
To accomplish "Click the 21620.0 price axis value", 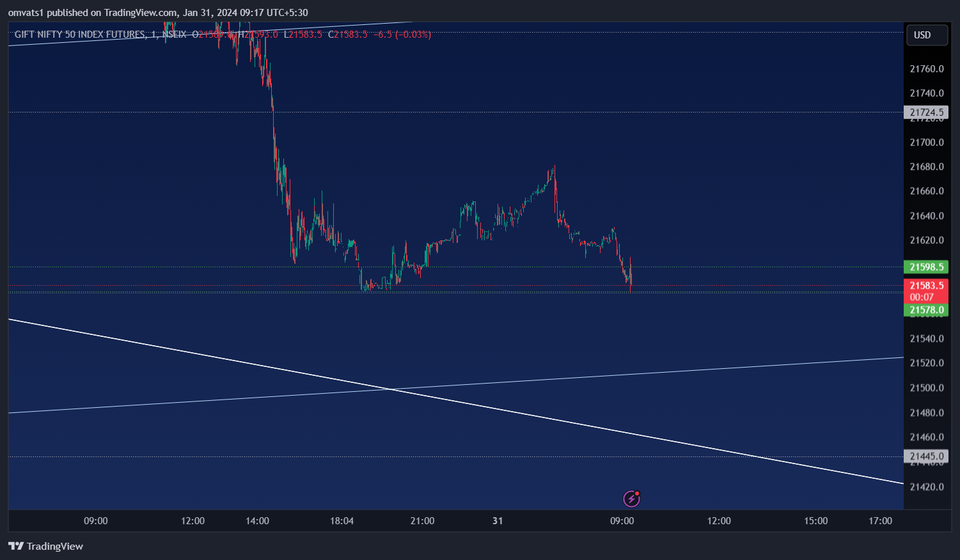I will click(927, 240).
